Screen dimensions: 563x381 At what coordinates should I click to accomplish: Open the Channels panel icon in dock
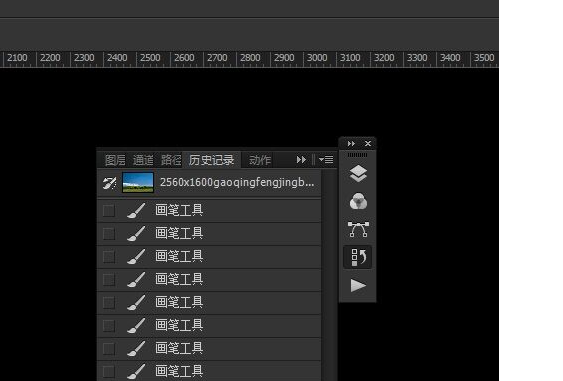(358, 201)
